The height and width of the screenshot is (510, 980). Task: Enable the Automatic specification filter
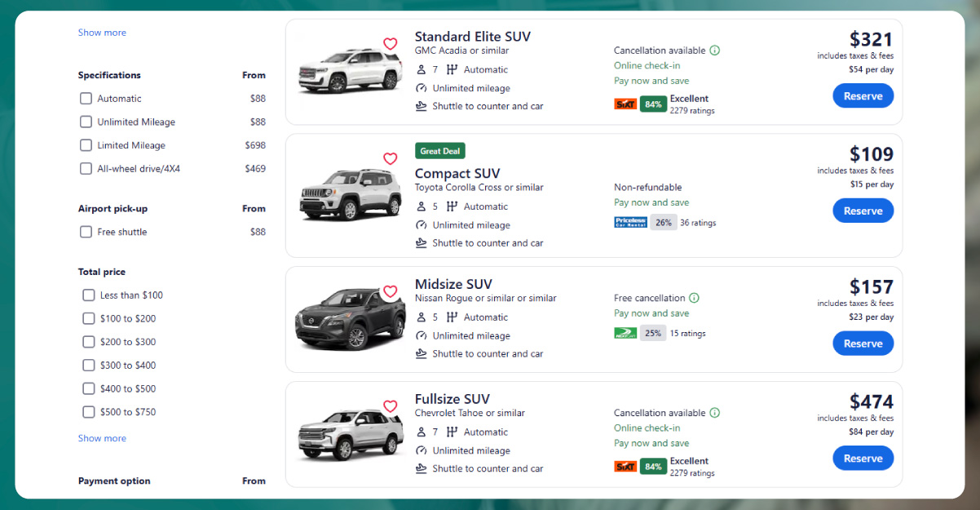point(86,98)
